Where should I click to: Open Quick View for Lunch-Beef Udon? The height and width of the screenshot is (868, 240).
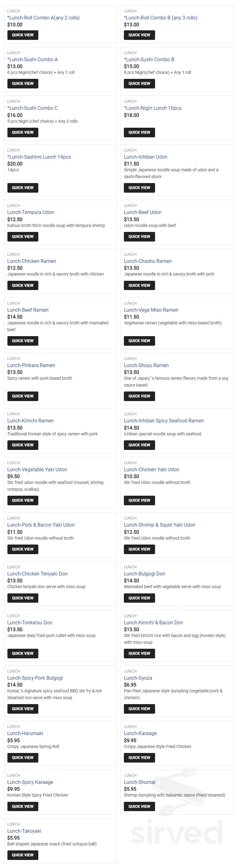(x=139, y=237)
